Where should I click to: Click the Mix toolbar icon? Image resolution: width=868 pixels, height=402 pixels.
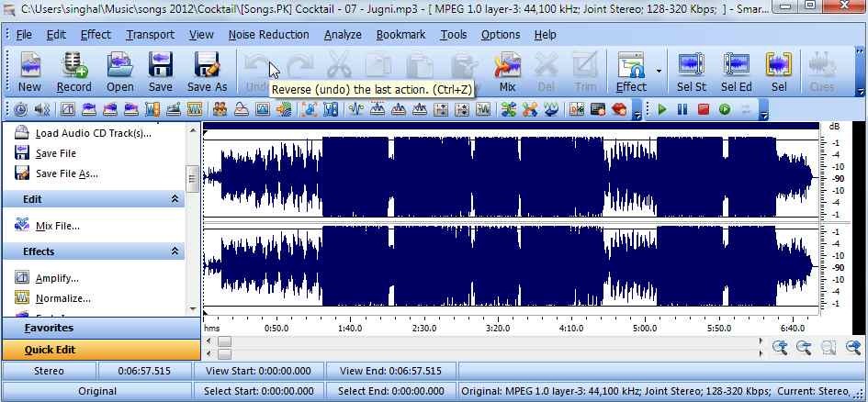[x=507, y=71]
